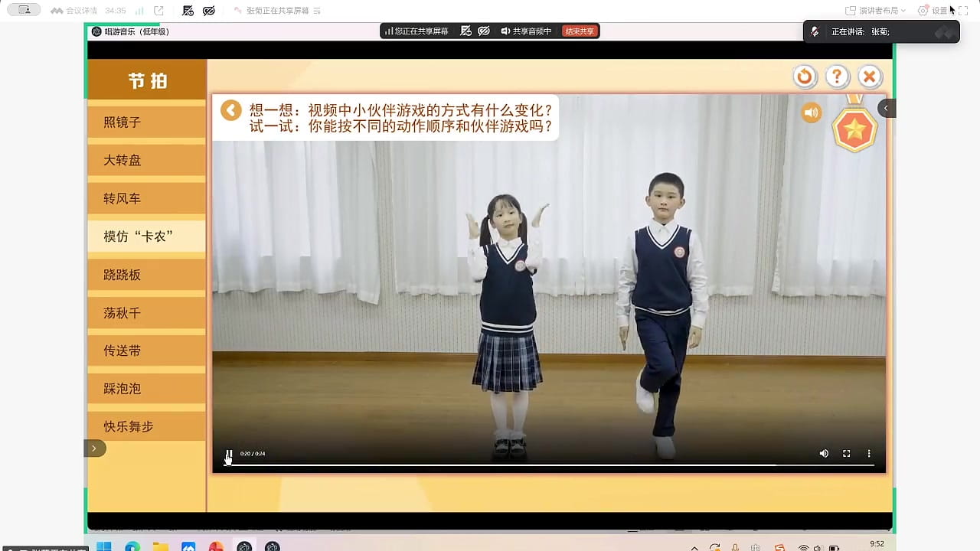Open the 荡秋千 lesson
980x551 pixels.
coord(146,313)
